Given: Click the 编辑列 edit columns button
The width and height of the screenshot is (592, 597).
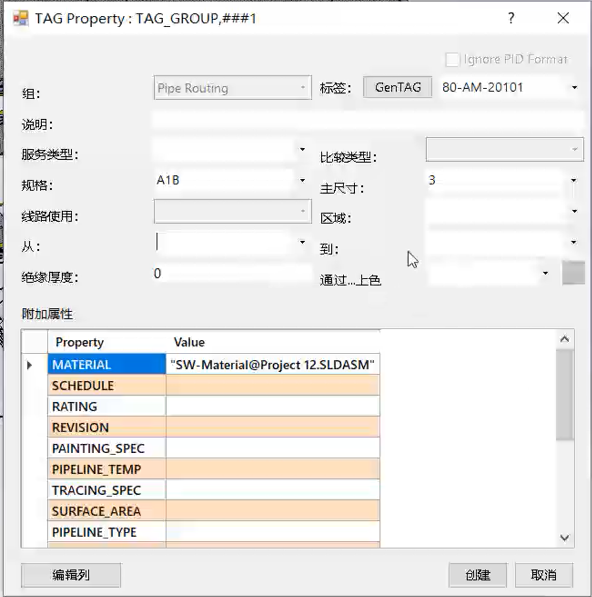Looking at the screenshot, I should (71, 575).
